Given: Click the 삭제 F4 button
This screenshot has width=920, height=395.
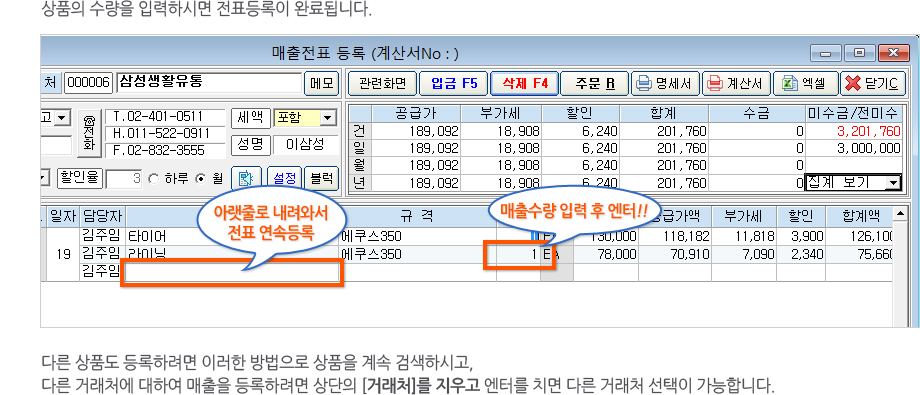Looking at the screenshot, I should click(525, 84).
